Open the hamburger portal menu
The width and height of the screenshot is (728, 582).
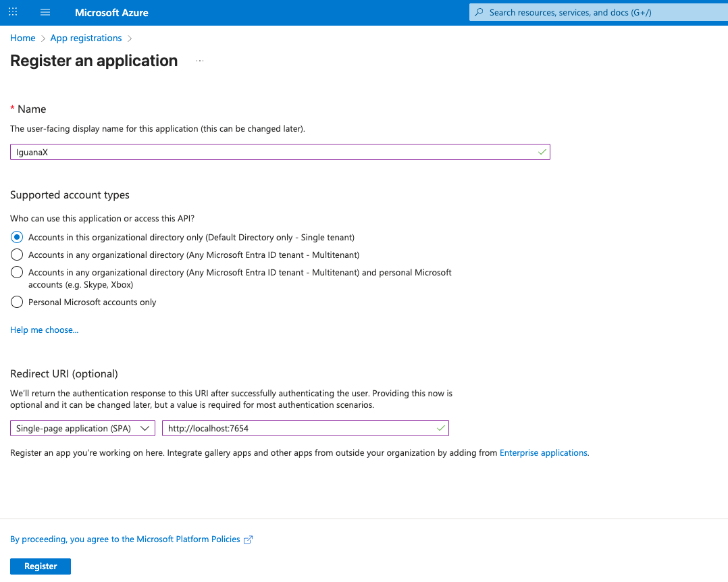point(45,12)
